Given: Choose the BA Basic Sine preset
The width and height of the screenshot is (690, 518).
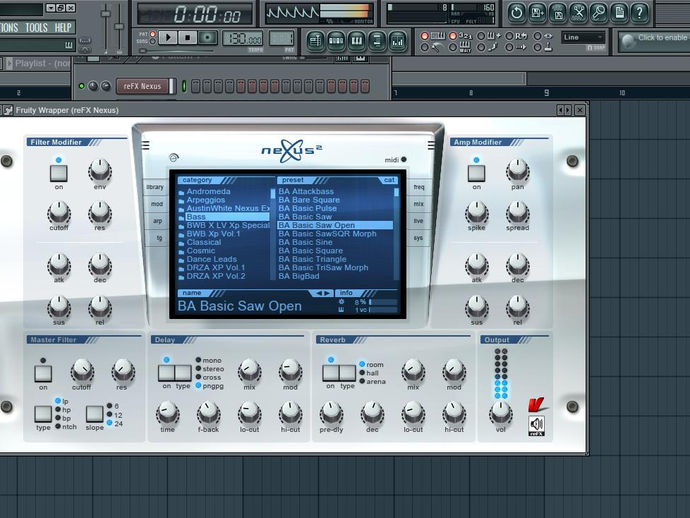Looking at the screenshot, I should [305, 242].
